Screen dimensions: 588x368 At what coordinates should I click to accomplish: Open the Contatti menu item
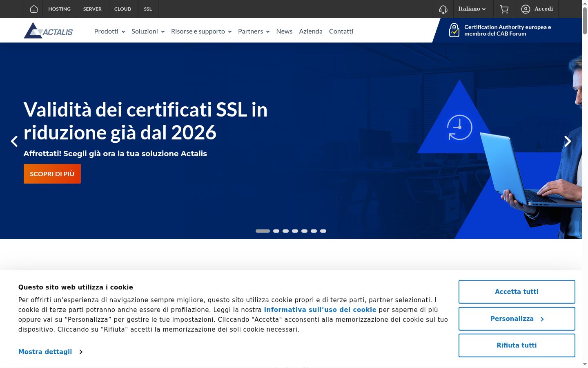(x=341, y=31)
